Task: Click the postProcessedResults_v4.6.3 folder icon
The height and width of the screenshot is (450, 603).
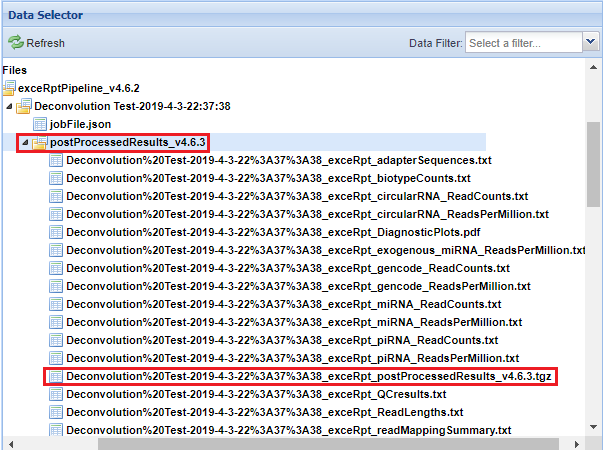Action: click(39, 142)
